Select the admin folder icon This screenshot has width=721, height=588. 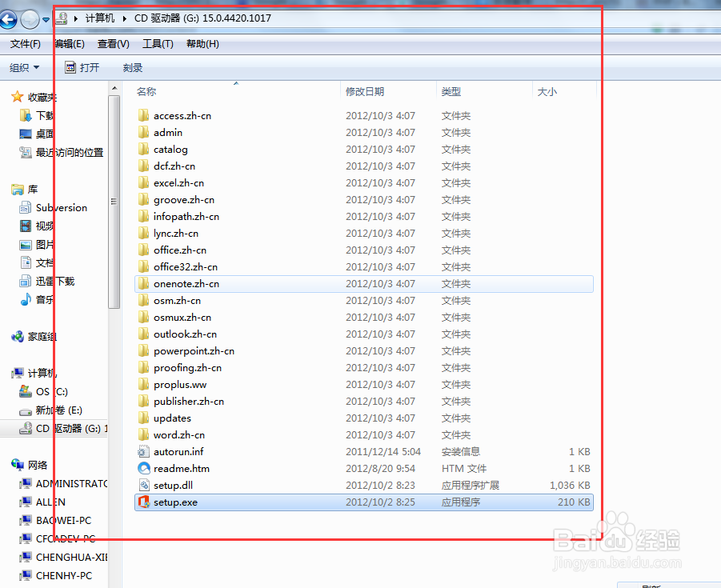(143, 133)
